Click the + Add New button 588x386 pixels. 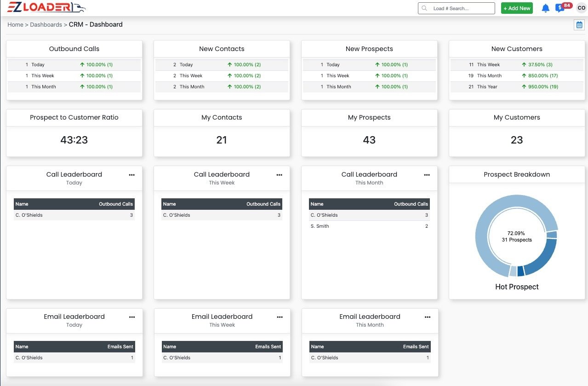[x=517, y=8]
